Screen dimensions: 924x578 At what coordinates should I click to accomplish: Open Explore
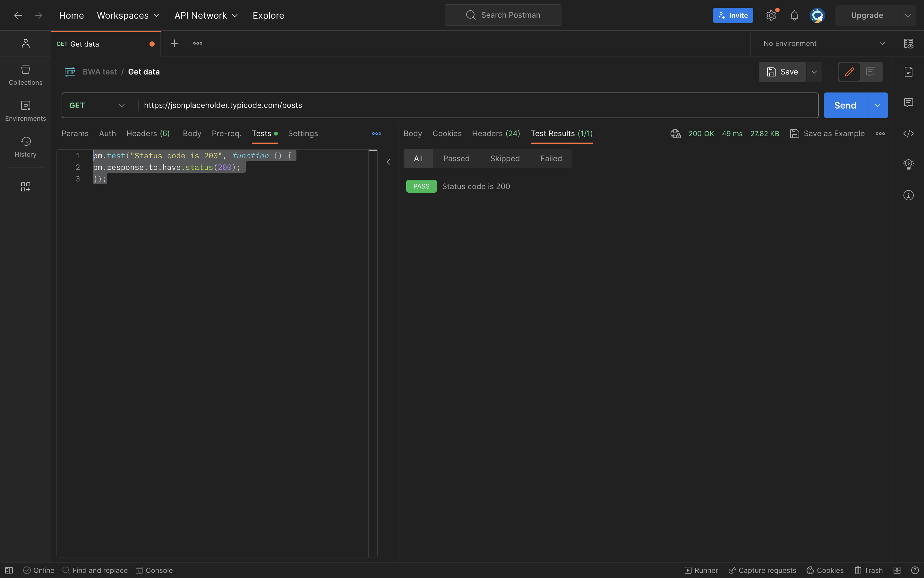coord(269,15)
